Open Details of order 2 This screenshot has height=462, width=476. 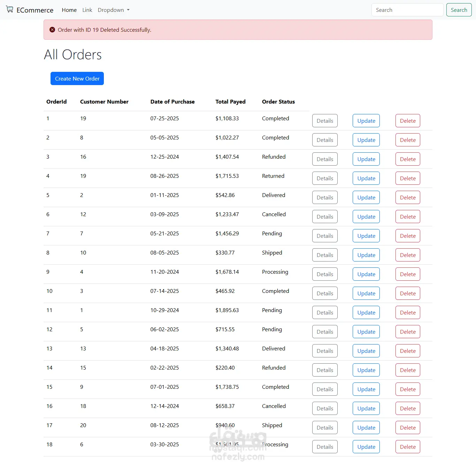point(325,140)
